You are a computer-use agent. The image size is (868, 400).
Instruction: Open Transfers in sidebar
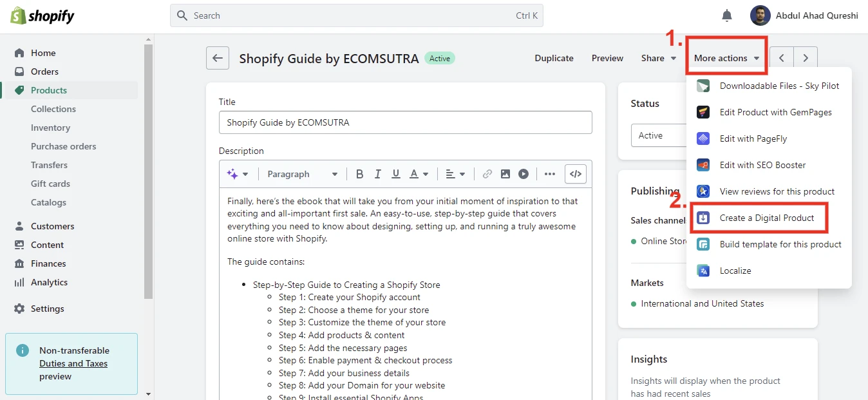point(49,165)
